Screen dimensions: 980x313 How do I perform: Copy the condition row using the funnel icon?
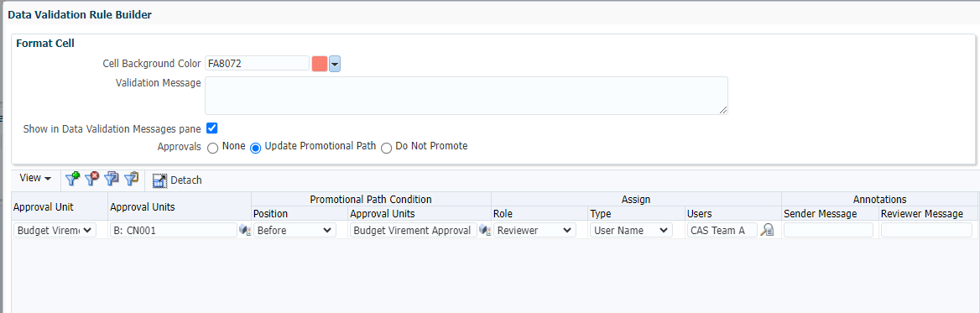click(x=112, y=180)
